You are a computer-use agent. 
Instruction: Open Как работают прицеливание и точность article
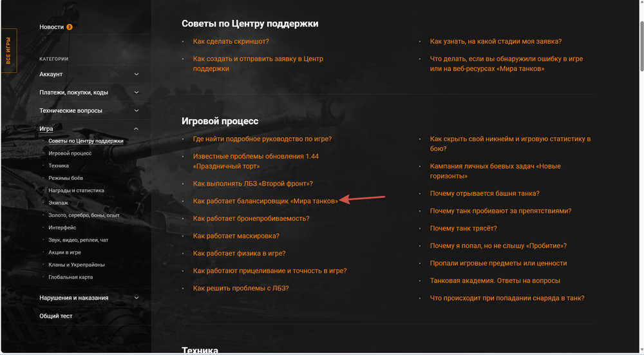pos(270,271)
